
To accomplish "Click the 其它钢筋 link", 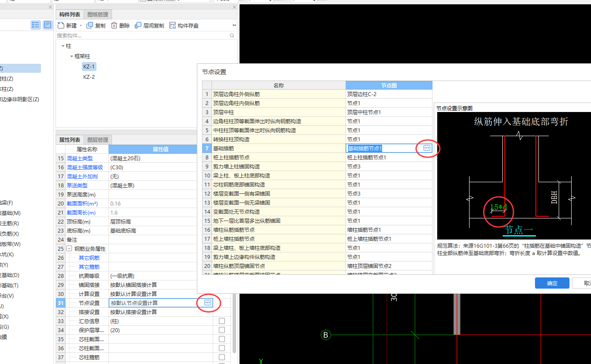I will [89, 258].
